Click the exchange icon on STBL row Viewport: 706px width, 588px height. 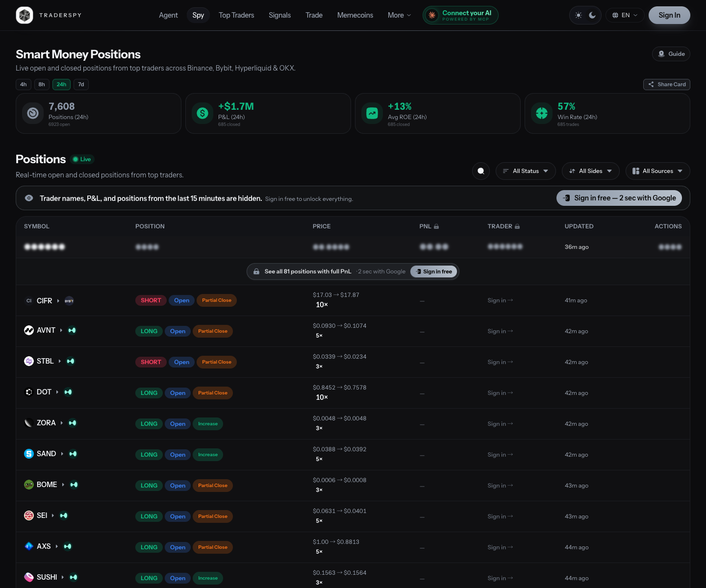71,361
